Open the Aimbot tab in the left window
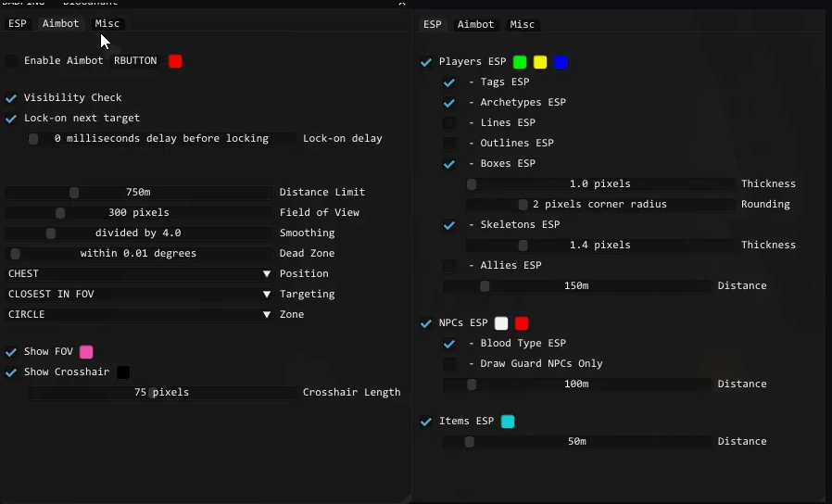This screenshot has height=504, width=832. (x=60, y=23)
